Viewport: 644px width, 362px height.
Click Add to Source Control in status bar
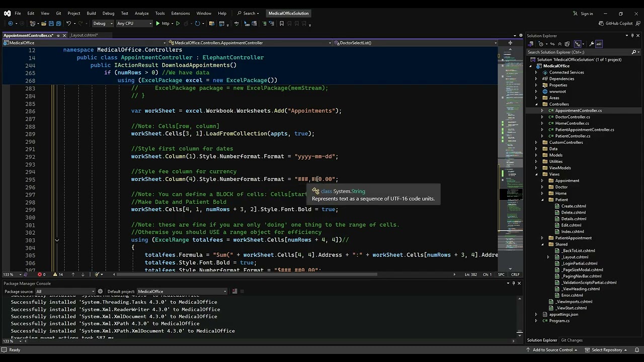[552, 350]
